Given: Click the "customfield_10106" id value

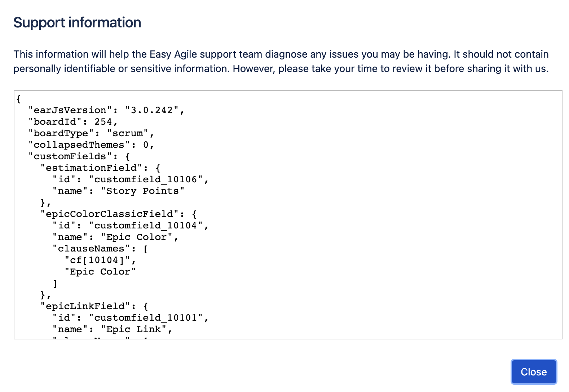Looking at the screenshot, I should 146,179.
